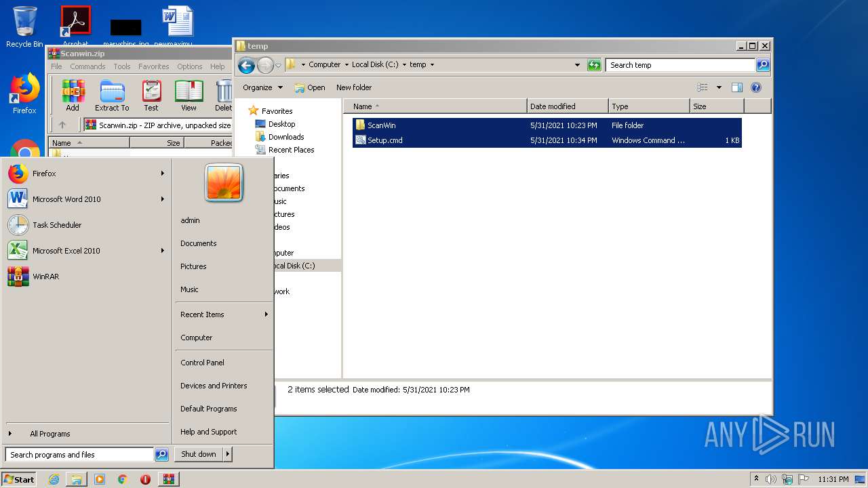This screenshot has height=488, width=868.
Task: Click the network tray icon
Action: click(x=787, y=479)
